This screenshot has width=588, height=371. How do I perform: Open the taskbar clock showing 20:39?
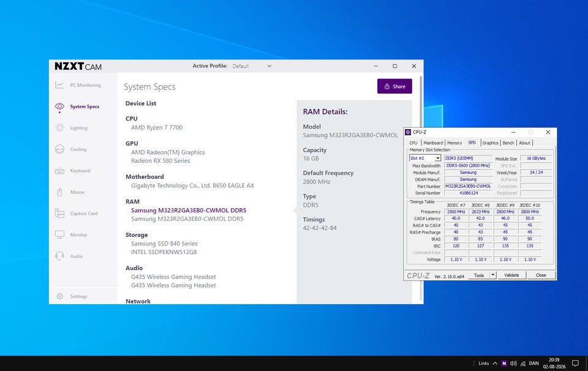pyautogui.click(x=554, y=363)
